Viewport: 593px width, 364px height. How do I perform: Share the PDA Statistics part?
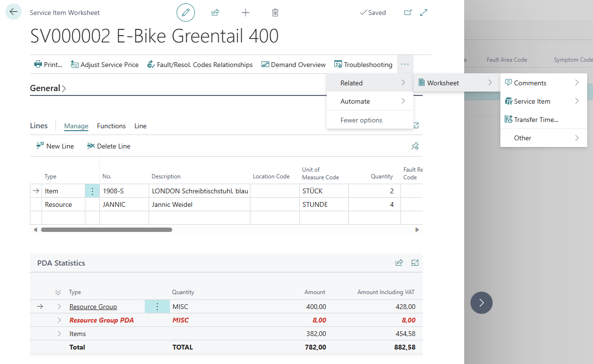399,263
